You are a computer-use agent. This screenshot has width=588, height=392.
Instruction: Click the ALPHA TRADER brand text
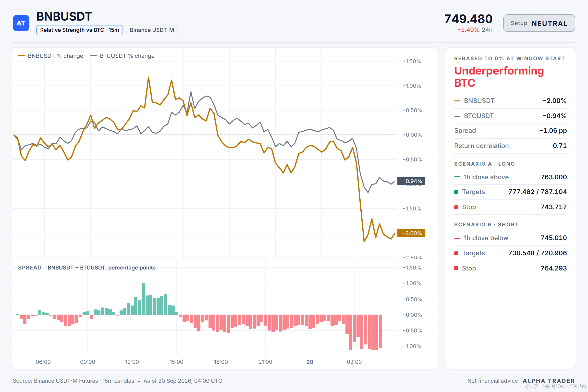[x=549, y=381]
